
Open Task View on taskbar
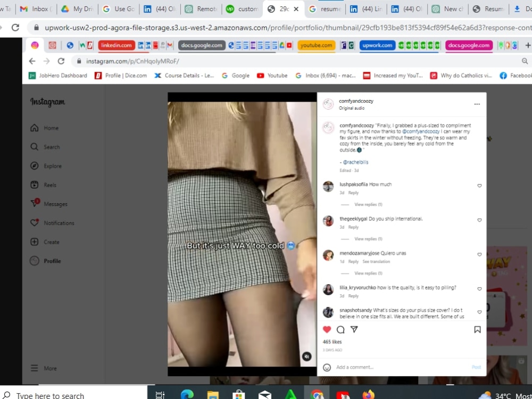point(160,395)
